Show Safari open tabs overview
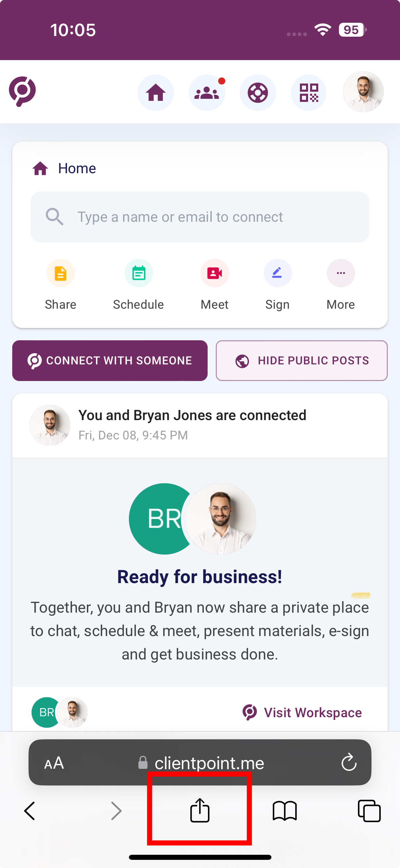400x868 pixels. click(369, 811)
